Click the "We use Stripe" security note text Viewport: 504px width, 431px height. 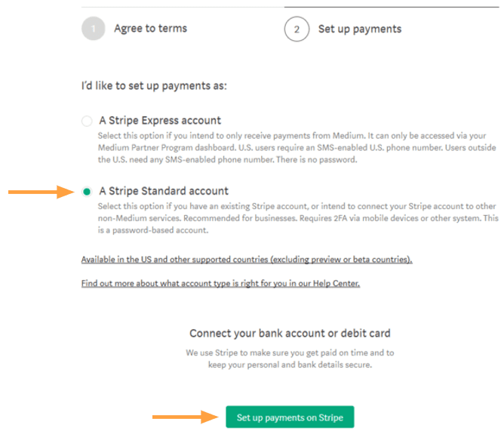click(x=290, y=359)
